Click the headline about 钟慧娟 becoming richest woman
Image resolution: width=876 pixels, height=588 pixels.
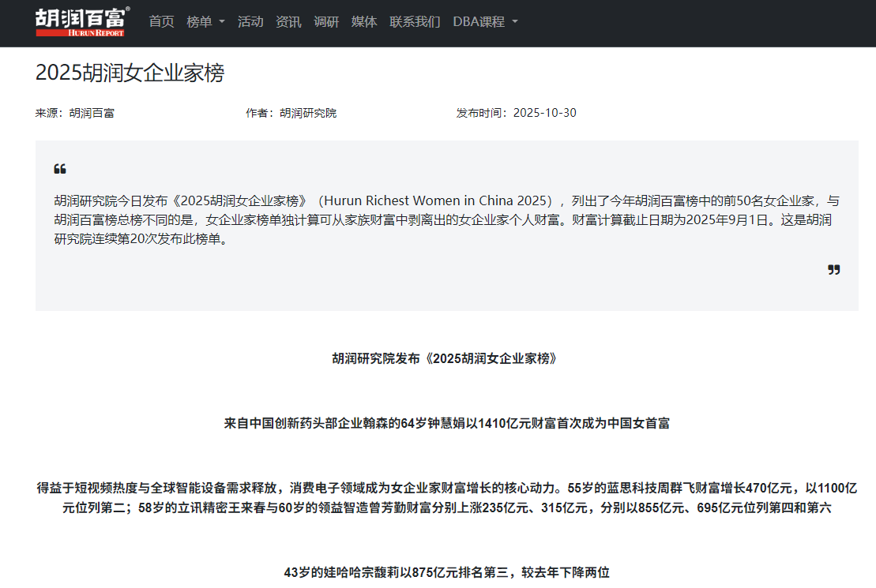[x=446, y=423]
